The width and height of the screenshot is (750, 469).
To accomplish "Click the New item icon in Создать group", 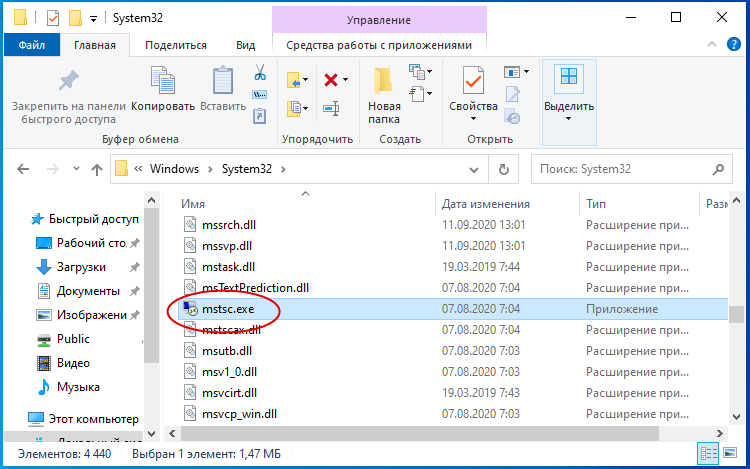I will point(416,72).
